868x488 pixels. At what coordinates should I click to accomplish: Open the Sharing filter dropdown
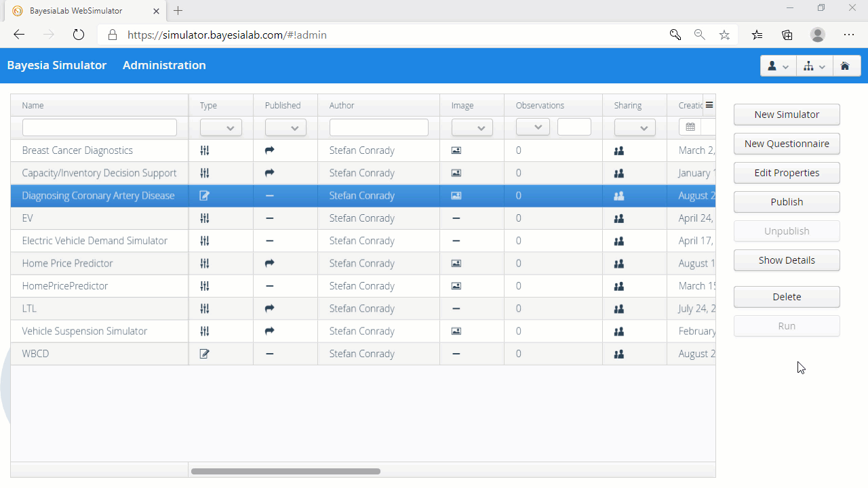pyautogui.click(x=635, y=127)
